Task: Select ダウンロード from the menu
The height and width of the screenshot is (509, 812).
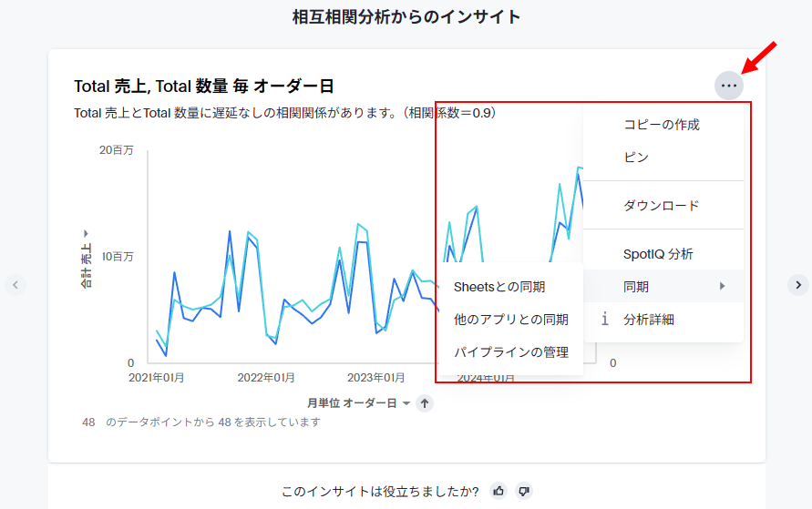Action: click(661, 206)
